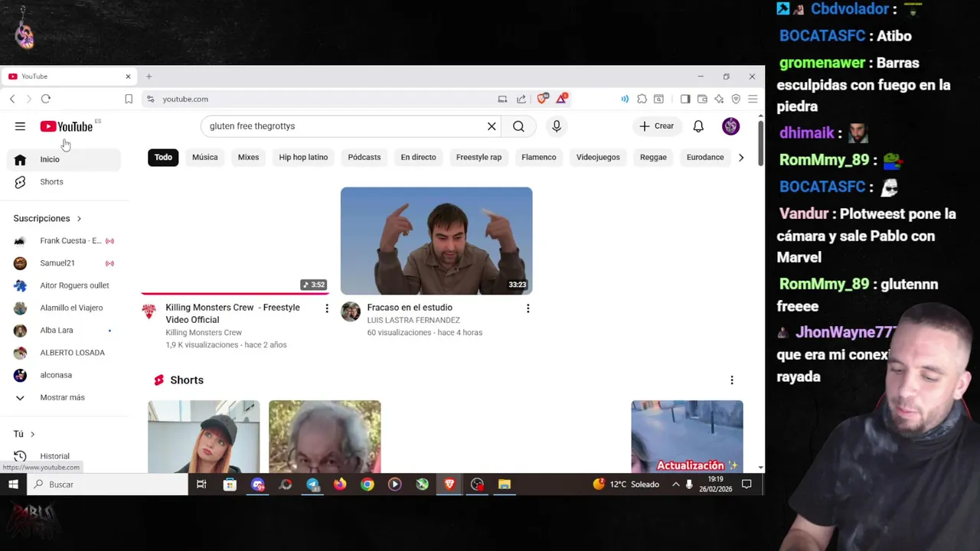Open Shorts in the sidebar

click(64, 182)
